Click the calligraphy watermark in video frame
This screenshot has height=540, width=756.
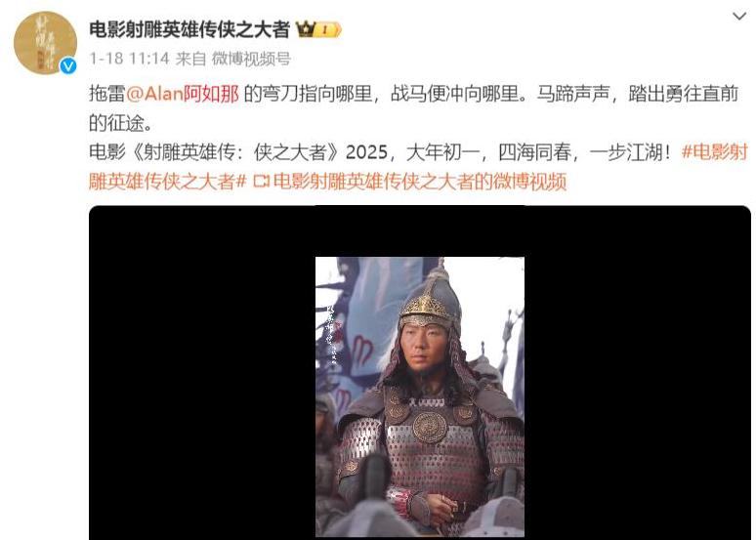(x=332, y=333)
